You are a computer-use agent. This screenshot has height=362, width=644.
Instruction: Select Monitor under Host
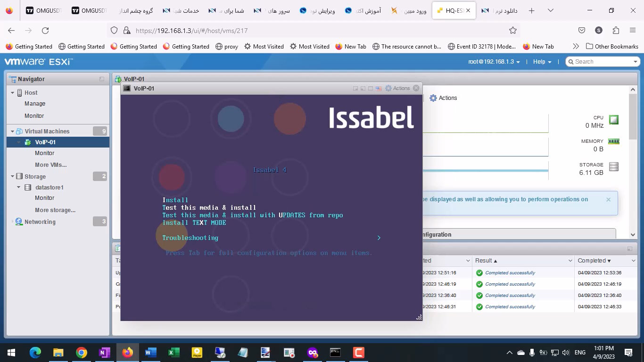coord(34,116)
